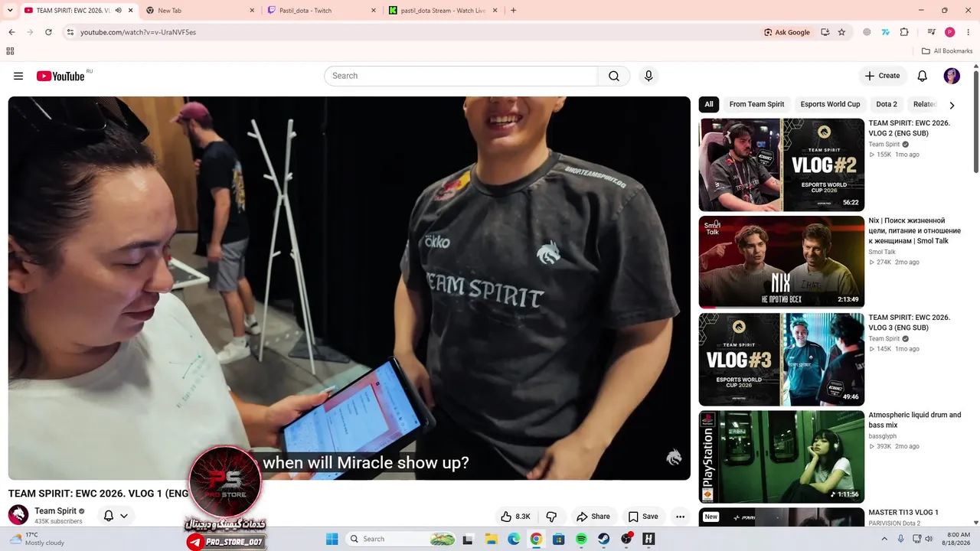Dislike the video with thumbs down

click(551, 517)
